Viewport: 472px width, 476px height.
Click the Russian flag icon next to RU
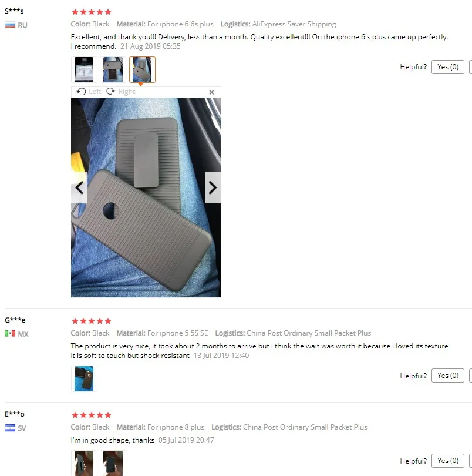tap(10, 25)
